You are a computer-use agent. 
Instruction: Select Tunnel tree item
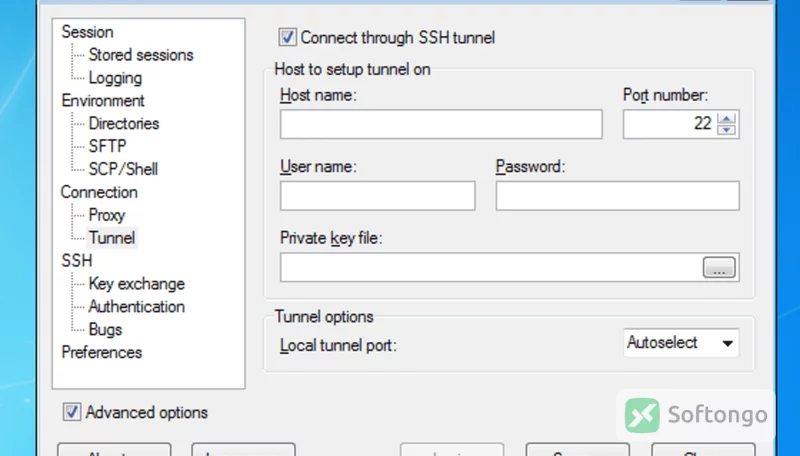pyautogui.click(x=112, y=238)
